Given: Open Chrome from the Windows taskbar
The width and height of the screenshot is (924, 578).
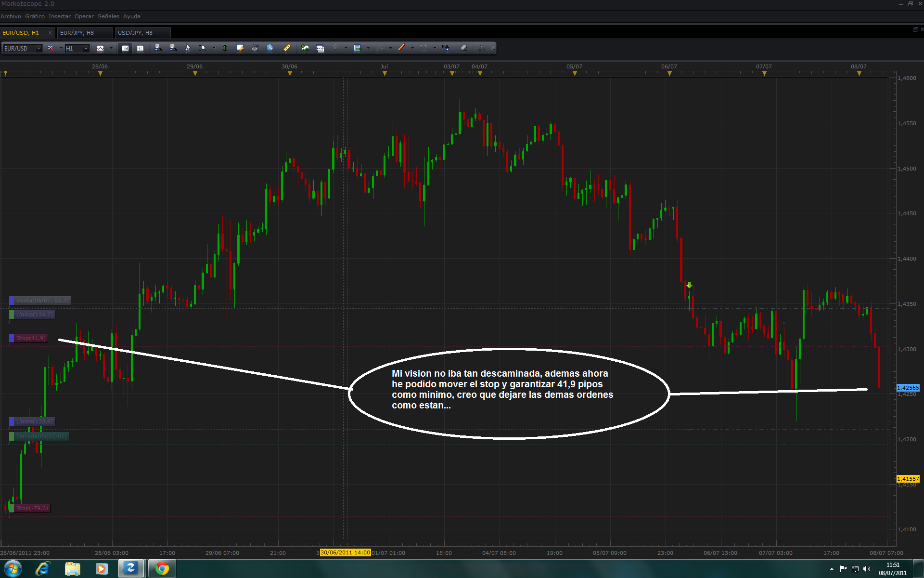Looking at the screenshot, I should [x=162, y=569].
